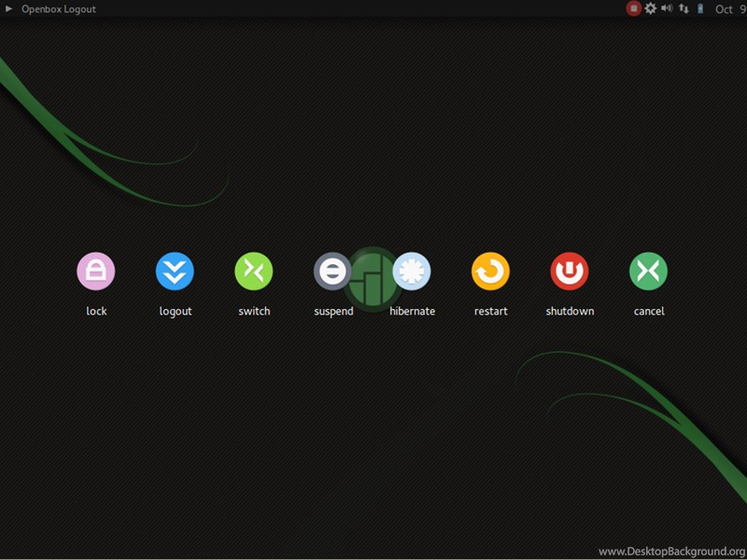Click the "shutdown" text label

click(x=570, y=311)
